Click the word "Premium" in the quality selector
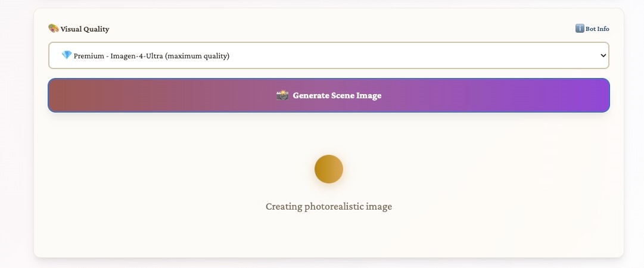Screen dimensions: 644x268 point(89,56)
